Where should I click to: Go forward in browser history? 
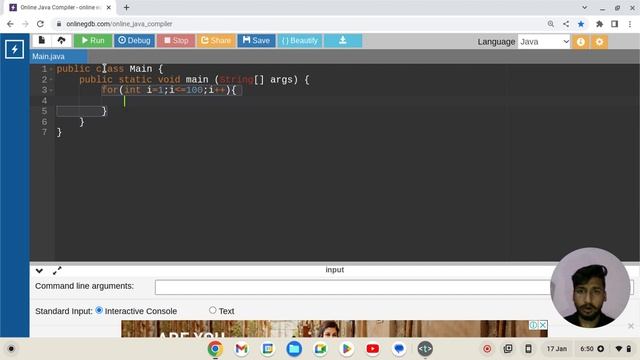click(x=25, y=24)
